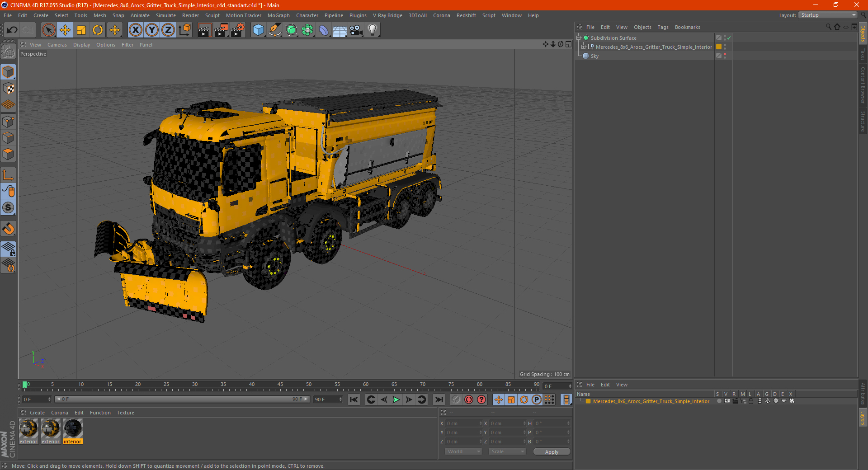
Task: Open Edit Render Settings
Action: pyautogui.click(x=238, y=30)
